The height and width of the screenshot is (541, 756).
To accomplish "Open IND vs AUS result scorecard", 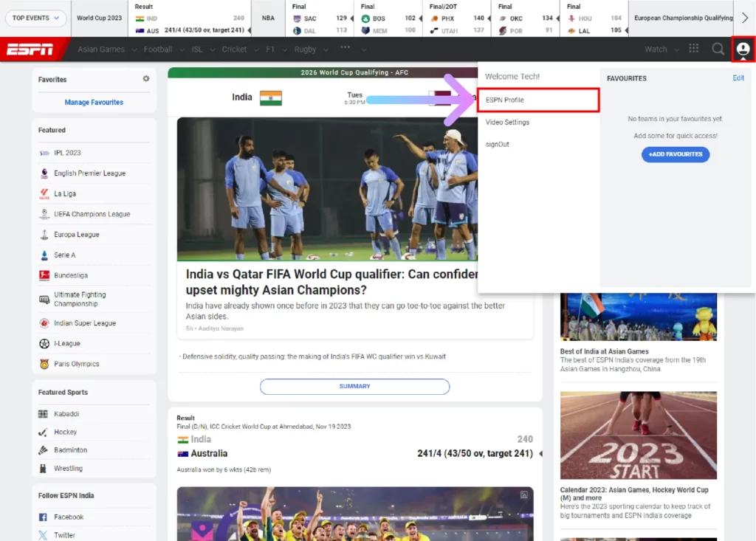I will (x=190, y=19).
